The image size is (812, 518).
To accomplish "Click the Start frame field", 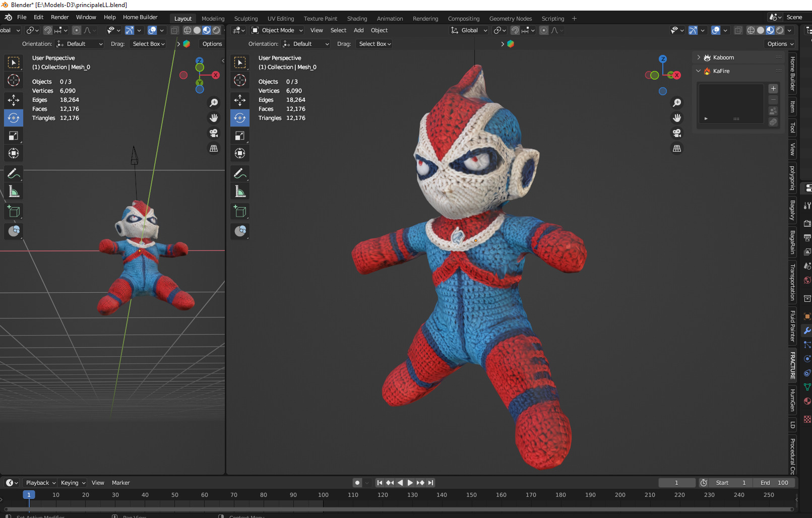I will (x=730, y=483).
